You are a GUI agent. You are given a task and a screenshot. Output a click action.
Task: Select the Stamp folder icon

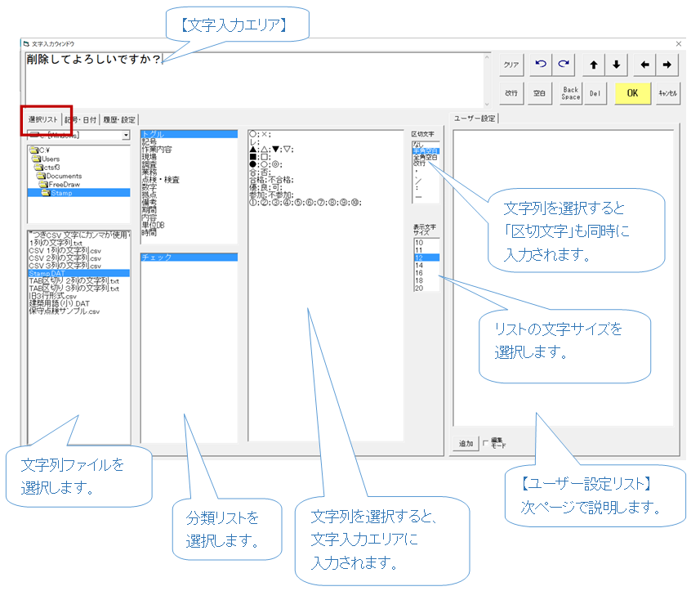[x=45, y=193]
